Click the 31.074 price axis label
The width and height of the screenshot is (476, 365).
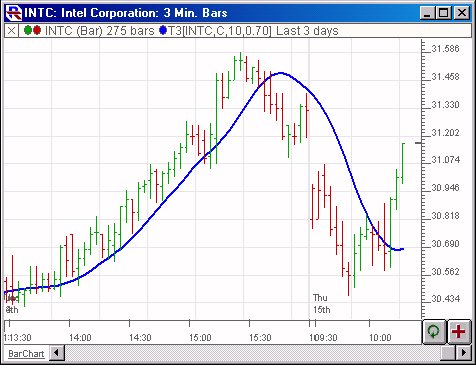coord(445,160)
